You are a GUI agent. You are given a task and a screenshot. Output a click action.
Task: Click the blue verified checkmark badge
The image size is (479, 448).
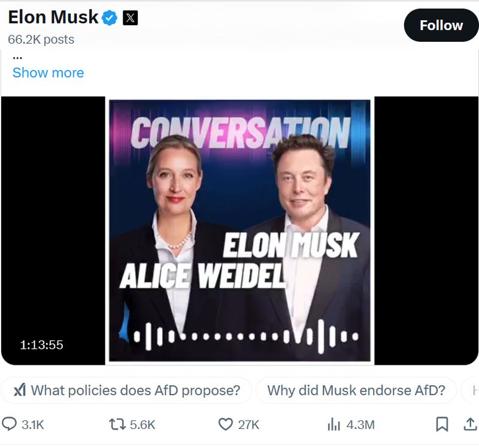pos(110,18)
